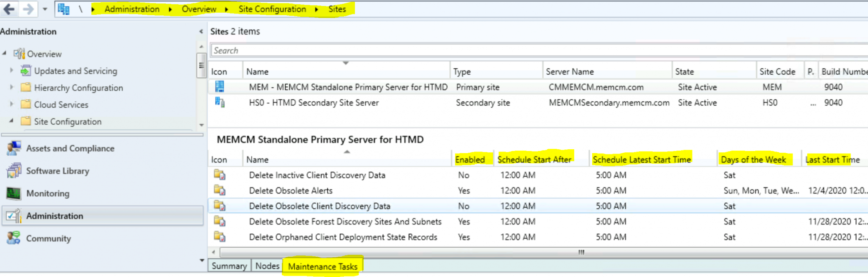The height and width of the screenshot is (277, 868).
Task: Click the tree scrollbar down arrow
Action: point(201,125)
